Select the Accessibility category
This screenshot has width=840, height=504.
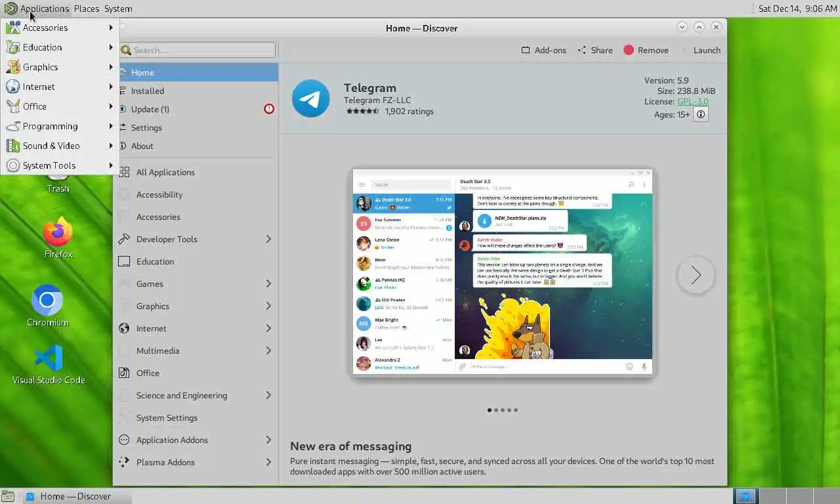[x=196, y=194]
